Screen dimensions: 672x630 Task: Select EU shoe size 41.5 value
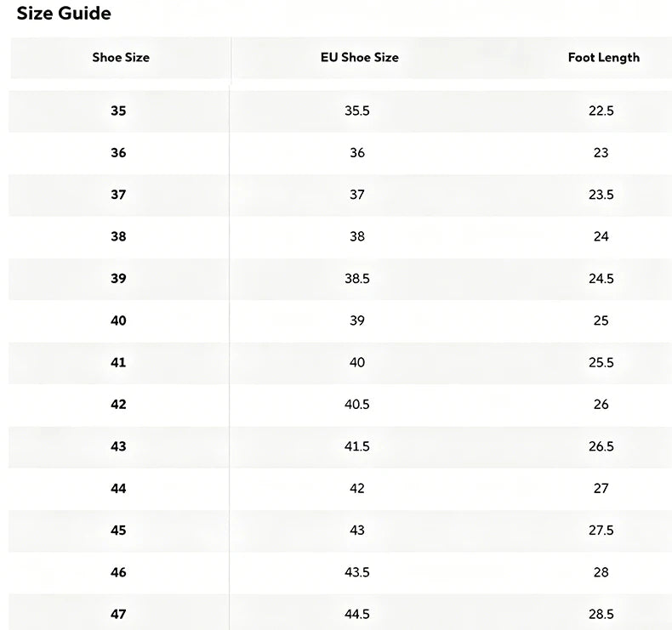(357, 446)
